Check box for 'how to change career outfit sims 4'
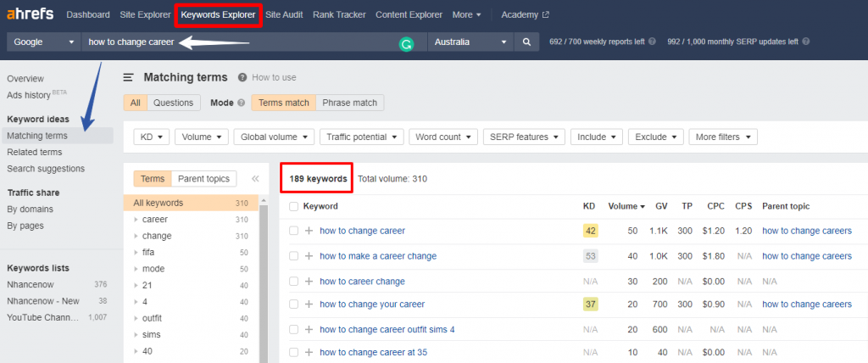 [293, 330]
